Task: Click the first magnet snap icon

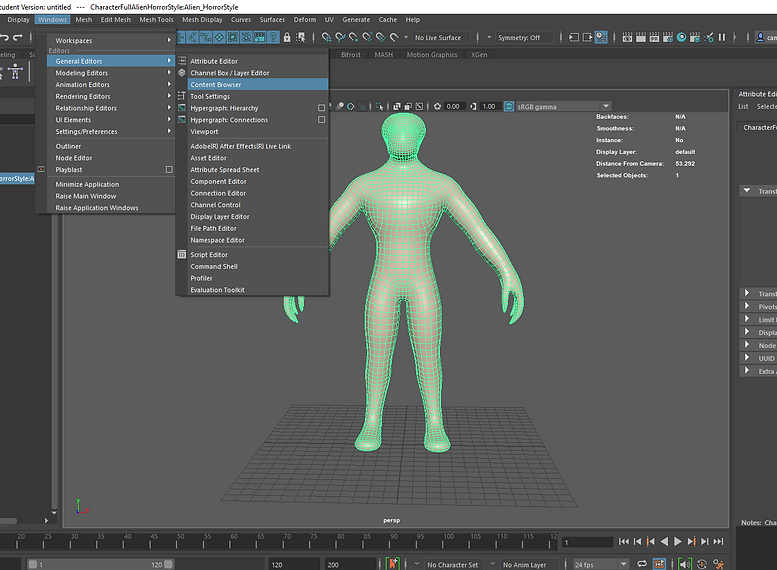Action: pos(327,37)
